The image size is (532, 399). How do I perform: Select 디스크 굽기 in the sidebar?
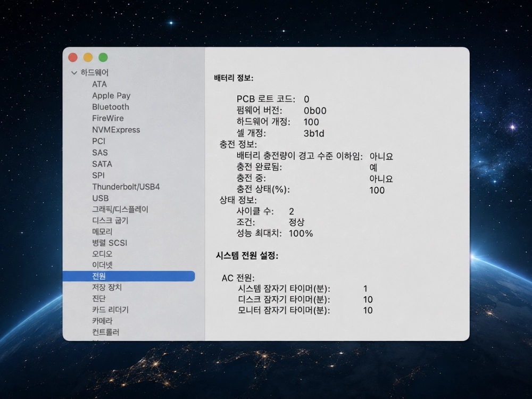(x=110, y=221)
